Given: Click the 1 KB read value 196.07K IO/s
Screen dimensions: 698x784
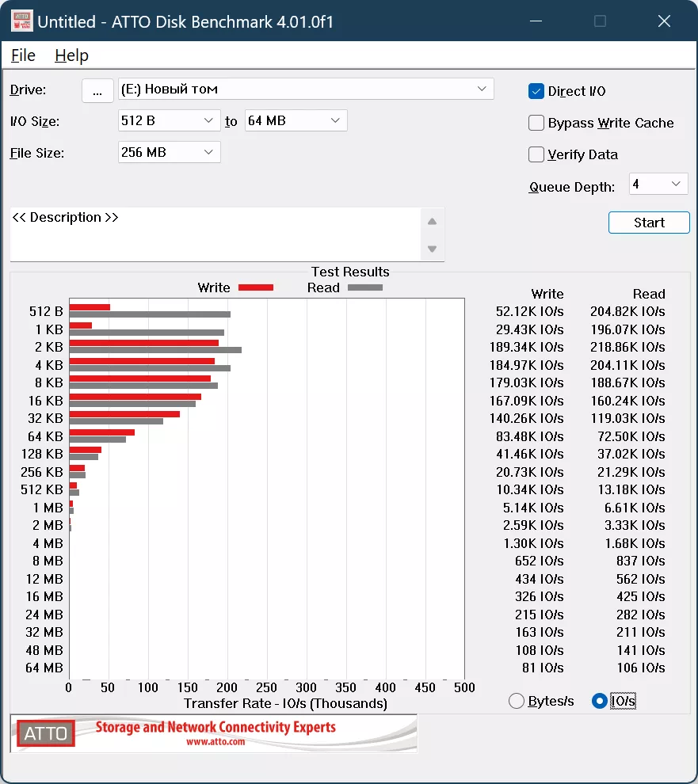Looking at the screenshot, I should (627, 329).
